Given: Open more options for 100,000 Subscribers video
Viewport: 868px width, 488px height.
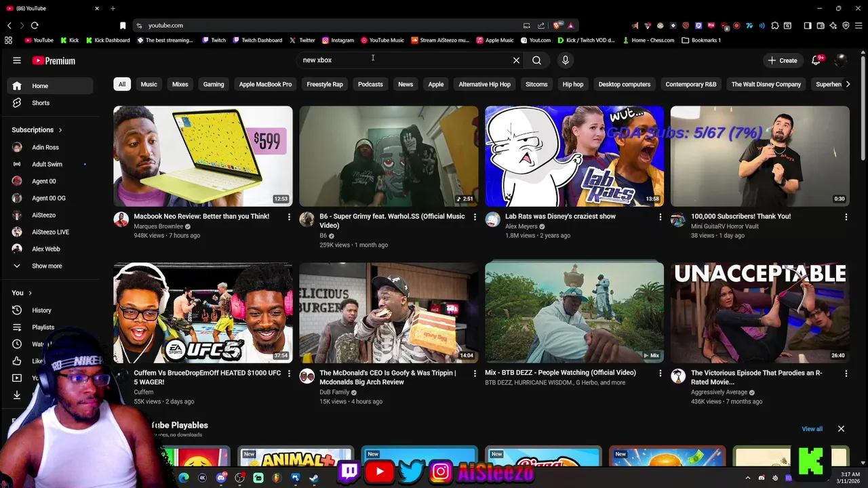Looking at the screenshot, I should pyautogui.click(x=846, y=217).
